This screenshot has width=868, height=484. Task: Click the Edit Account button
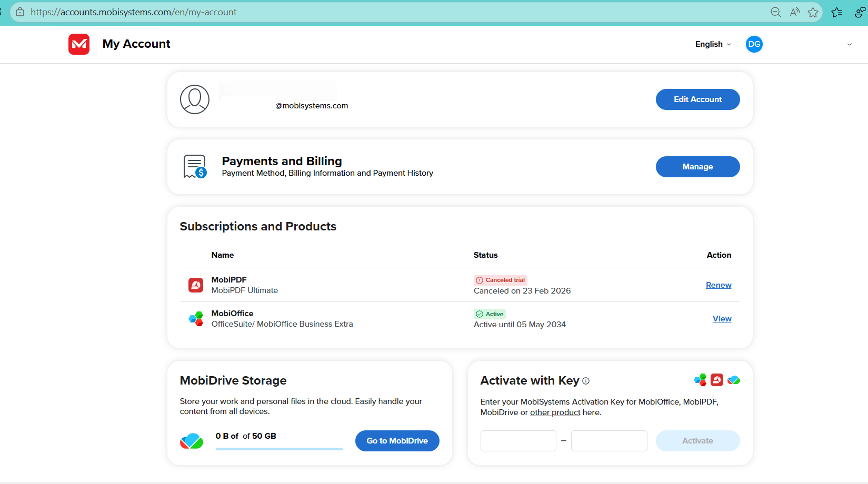click(x=698, y=99)
